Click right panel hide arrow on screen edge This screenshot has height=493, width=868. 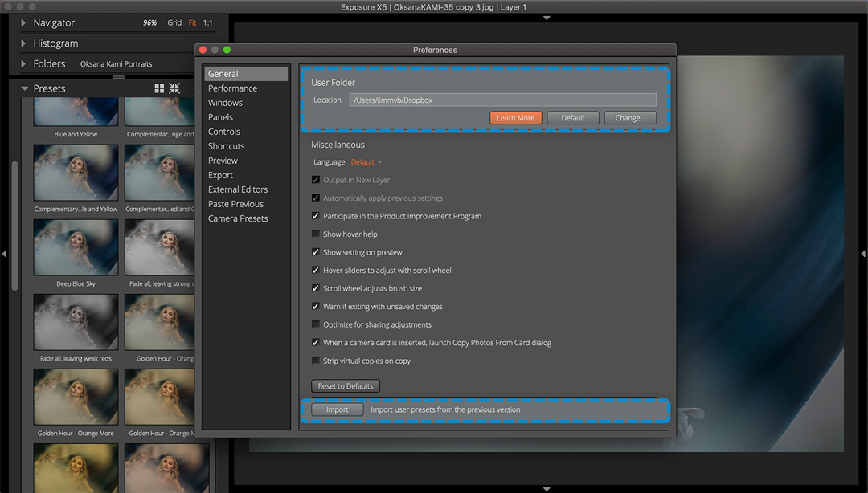click(863, 254)
